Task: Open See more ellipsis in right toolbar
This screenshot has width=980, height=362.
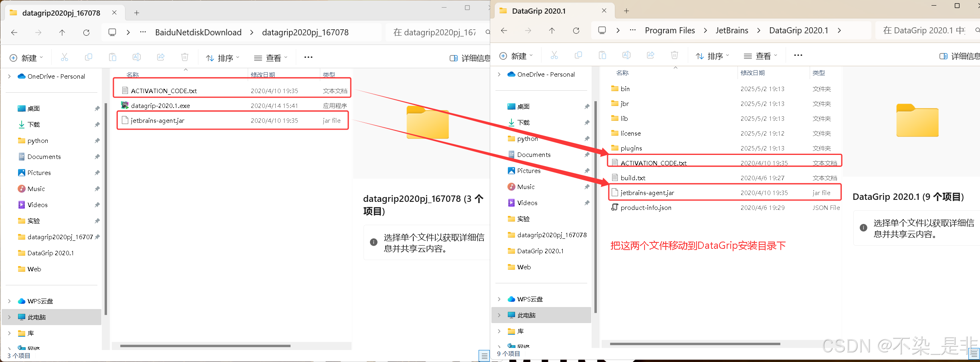Action: [x=798, y=55]
